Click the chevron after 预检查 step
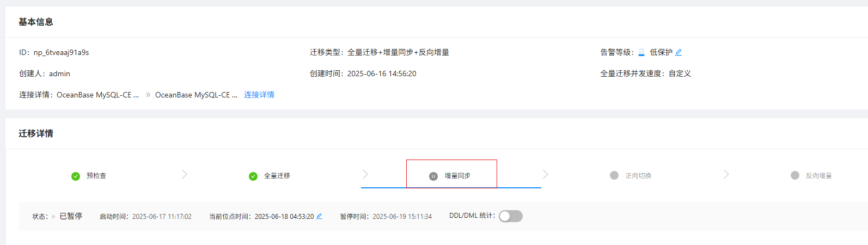The height and width of the screenshot is (245, 868). pyautogui.click(x=184, y=174)
